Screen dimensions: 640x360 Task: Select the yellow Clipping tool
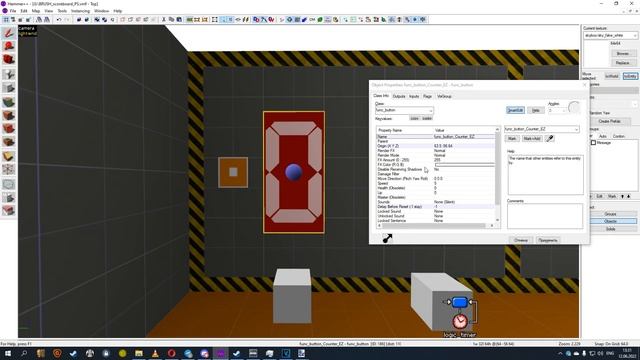click(9, 156)
